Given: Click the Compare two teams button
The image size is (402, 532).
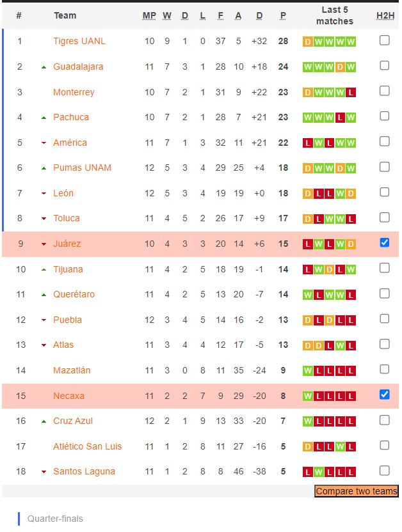Looking at the screenshot, I should click(x=356, y=492).
